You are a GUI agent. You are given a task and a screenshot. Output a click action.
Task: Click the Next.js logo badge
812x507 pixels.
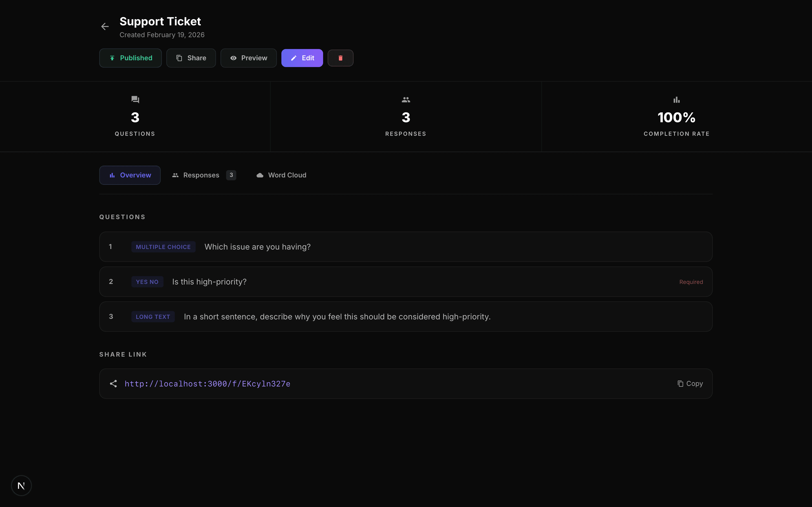[21, 485]
